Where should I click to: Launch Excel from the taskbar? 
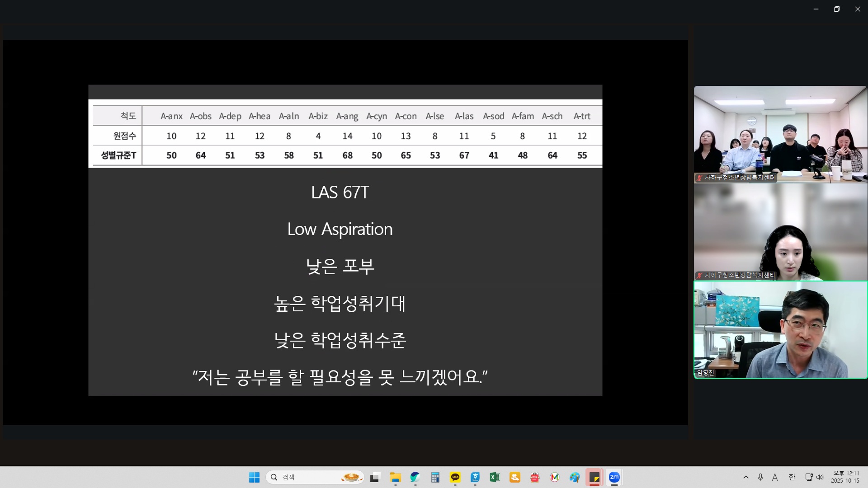click(x=495, y=477)
